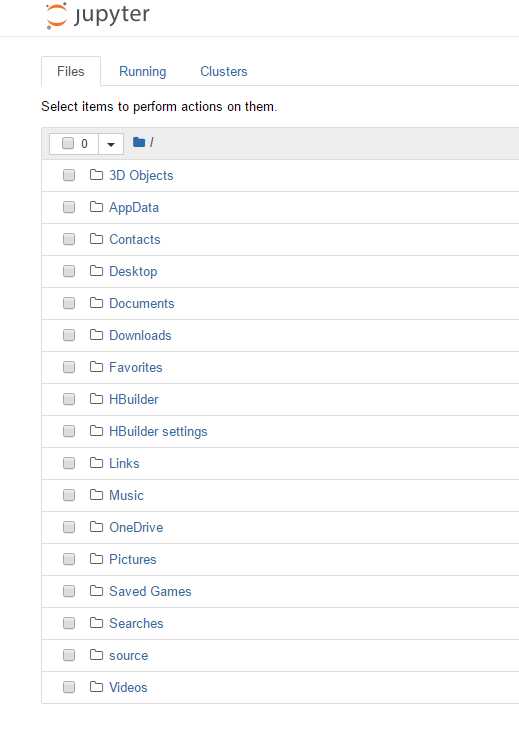Click the folder icon next to Desktop
Screen dimensions: 519x752
pos(96,270)
